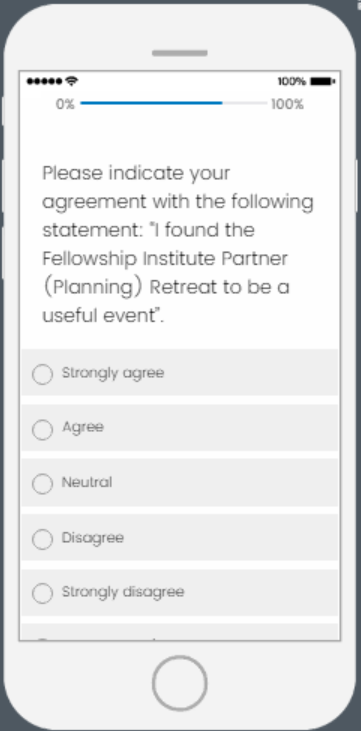Click the battery icon in status bar
The image size is (361, 731).
point(323,81)
